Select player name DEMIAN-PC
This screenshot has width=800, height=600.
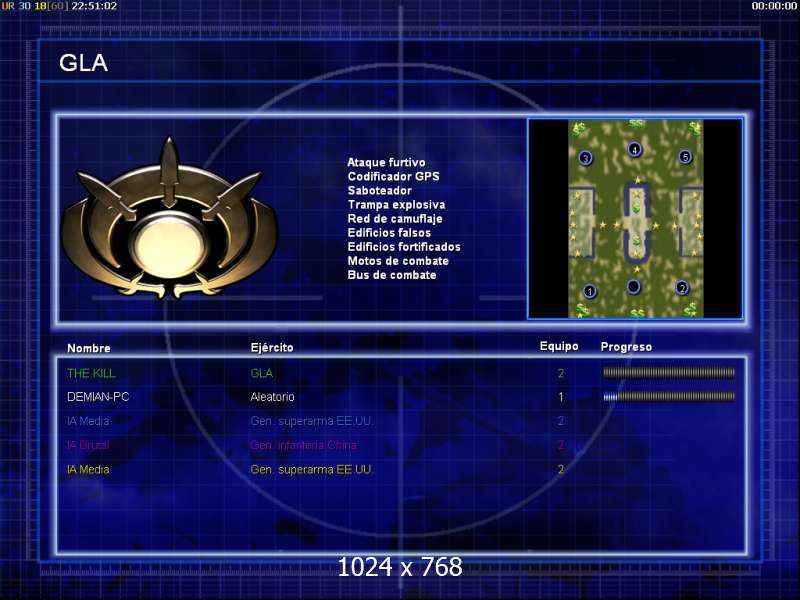point(98,396)
